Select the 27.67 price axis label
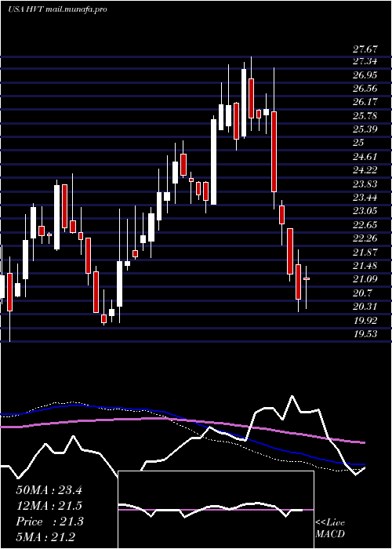392x549 pixels. pyautogui.click(x=365, y=49)
